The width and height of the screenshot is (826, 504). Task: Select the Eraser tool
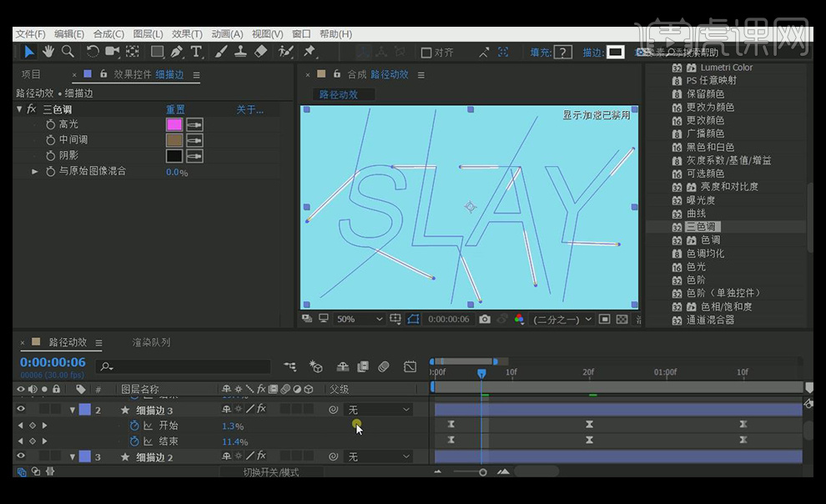click(x=259, y=52)
